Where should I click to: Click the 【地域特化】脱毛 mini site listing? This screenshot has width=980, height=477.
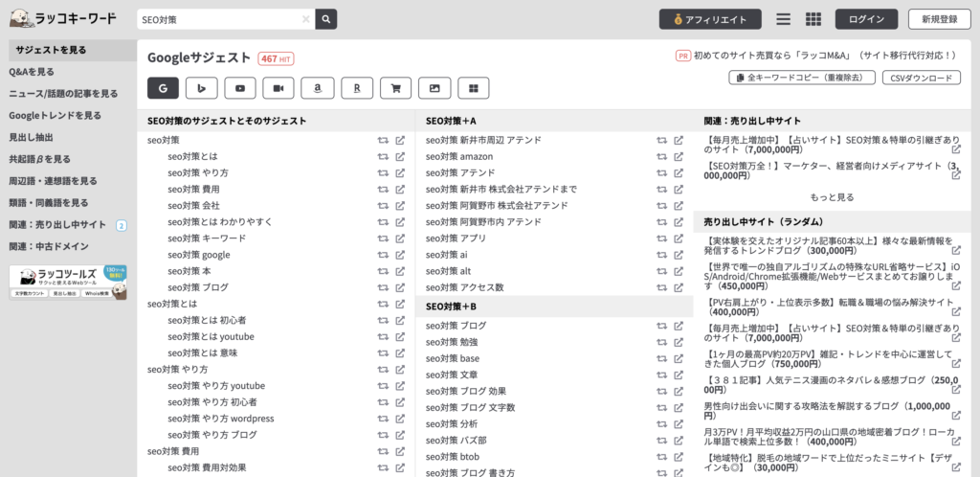coord(827,463)
